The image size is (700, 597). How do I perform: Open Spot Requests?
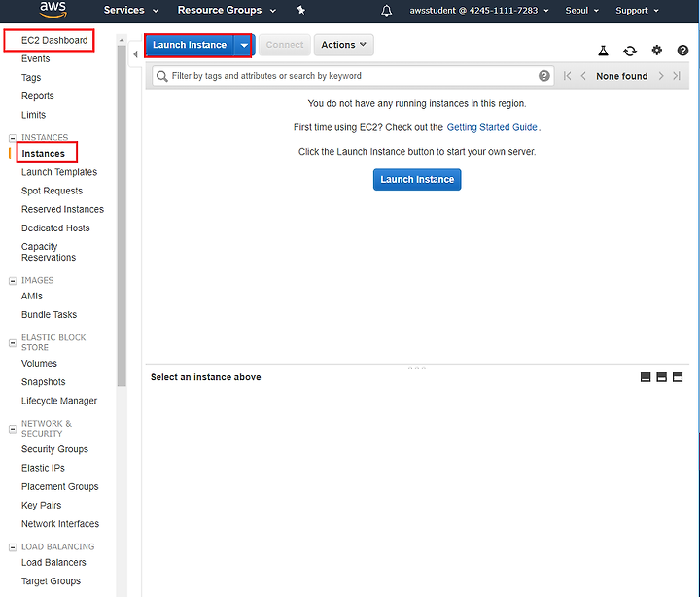52,191
